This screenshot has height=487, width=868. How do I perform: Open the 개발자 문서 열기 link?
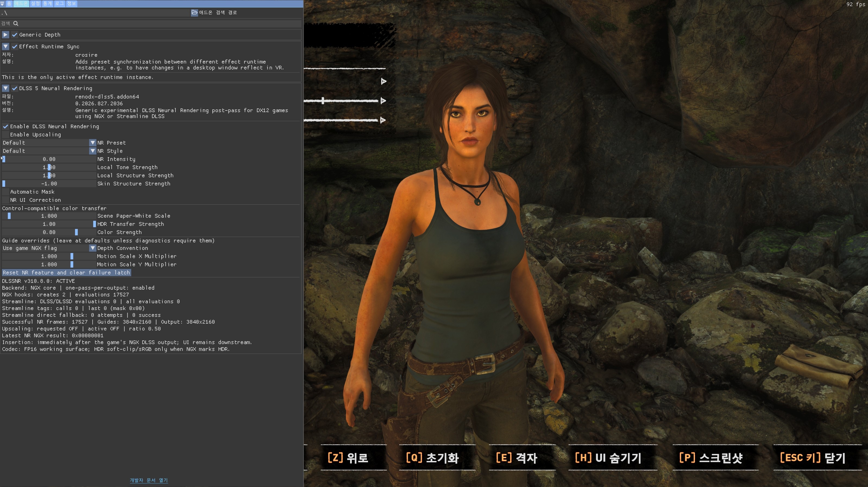(x=149, y=480)
